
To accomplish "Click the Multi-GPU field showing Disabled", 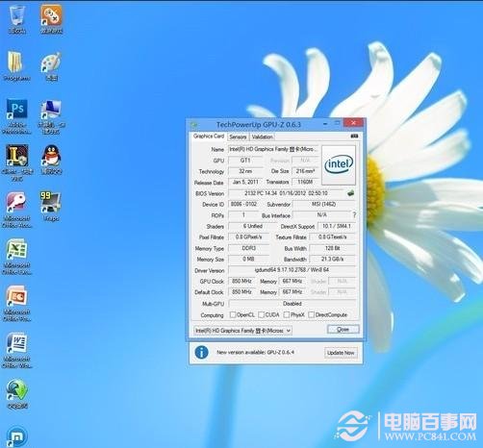I will tap(292, 304).
